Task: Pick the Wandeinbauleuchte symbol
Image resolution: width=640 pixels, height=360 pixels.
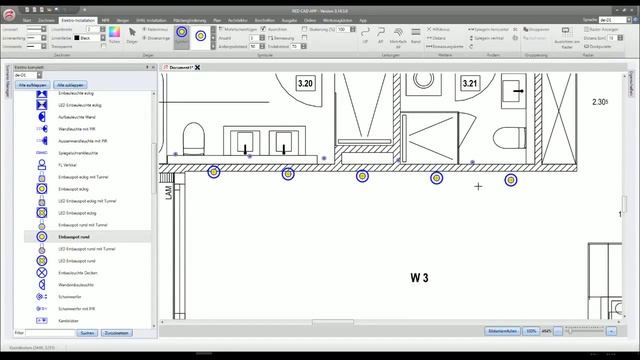Action: pyautogui.click(x=42, y=284)
